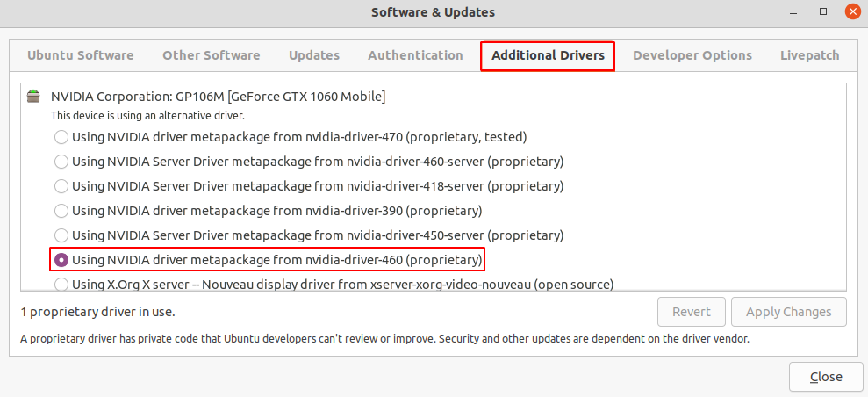
Task: Click the NVIDIA graphics card device icon
Action: coord(34,97)
